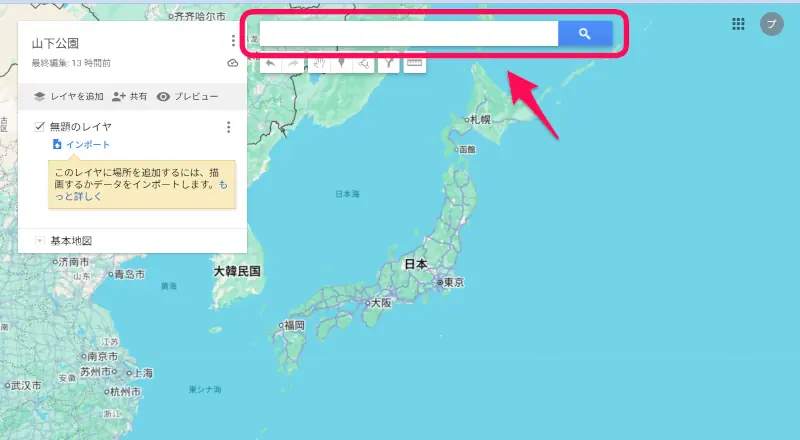
Task: Open layer options for 無題のレイヤ
Action: click(x=229, y=127)
